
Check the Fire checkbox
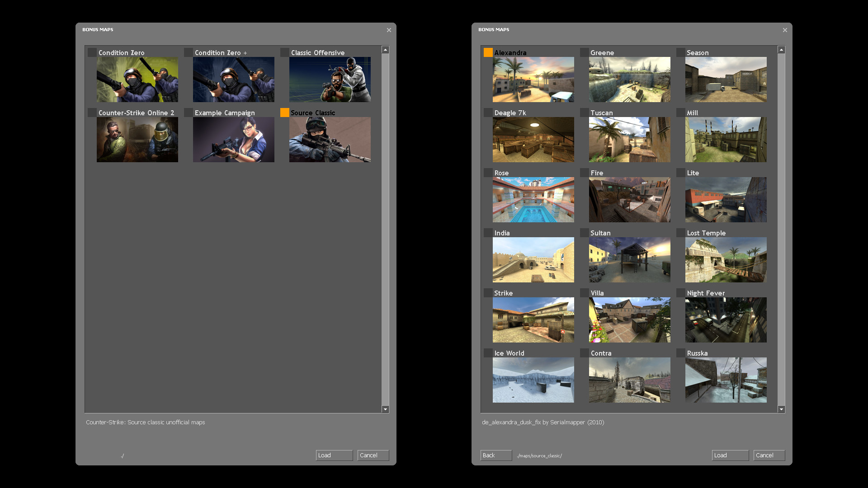[x=585, y=173]
